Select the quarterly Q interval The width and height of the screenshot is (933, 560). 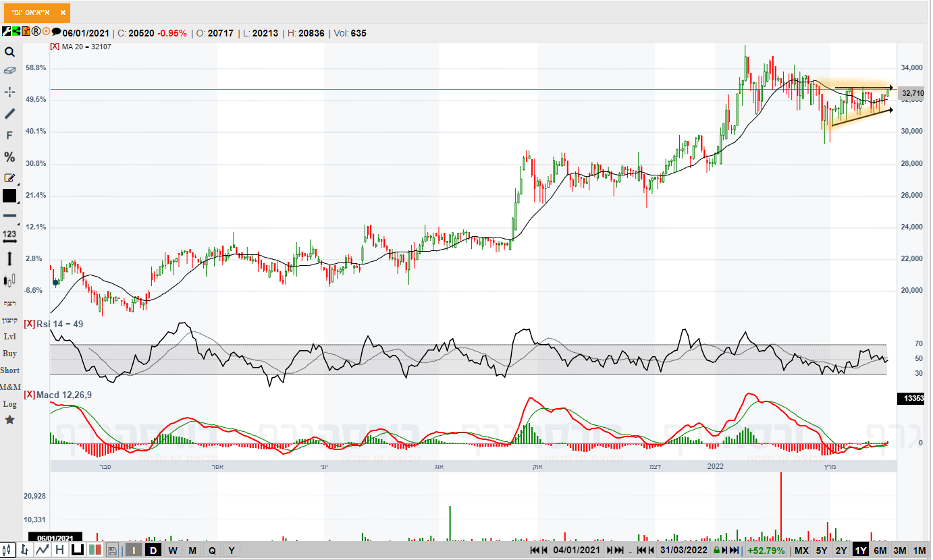tap(212, 550)
